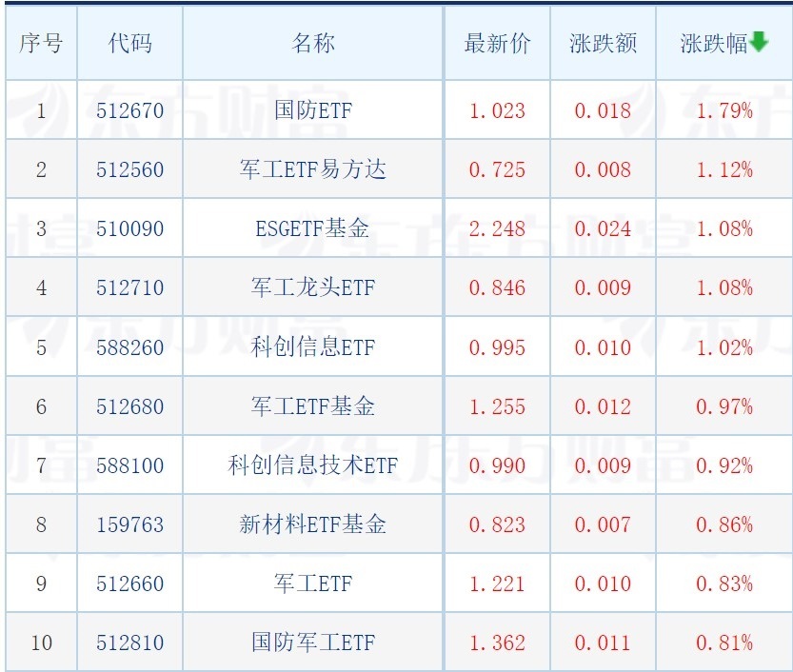The width and height of the screenshot is (793, 672).
Task: Click fund code 512560
Action: [129, 169]
